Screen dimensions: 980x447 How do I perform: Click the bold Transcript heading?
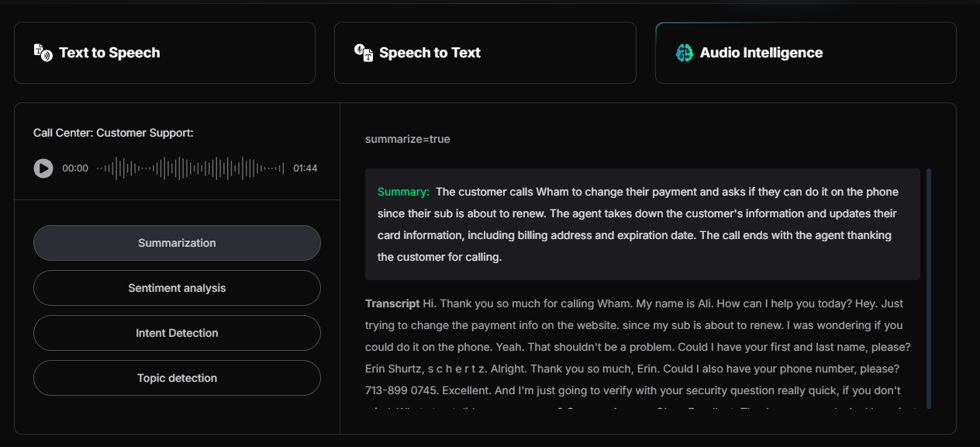(x=392, y=303)
